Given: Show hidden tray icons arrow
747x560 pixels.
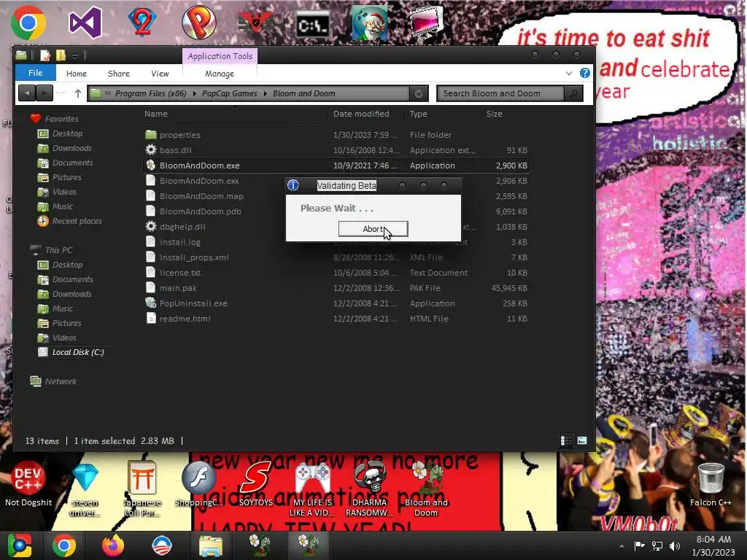Looking at the screenshot, I should pyautogui.click(x=622, y=546).
